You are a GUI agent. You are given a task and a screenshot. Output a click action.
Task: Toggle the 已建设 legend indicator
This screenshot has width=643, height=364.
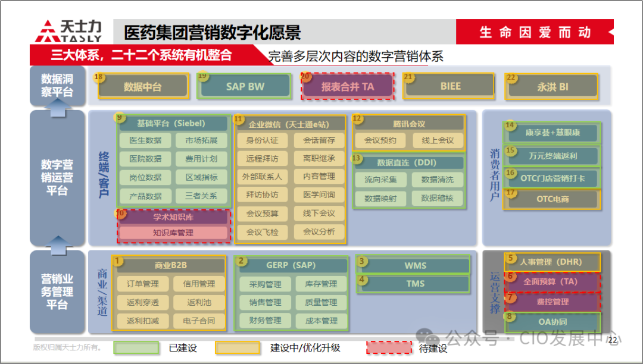point(136,347)
